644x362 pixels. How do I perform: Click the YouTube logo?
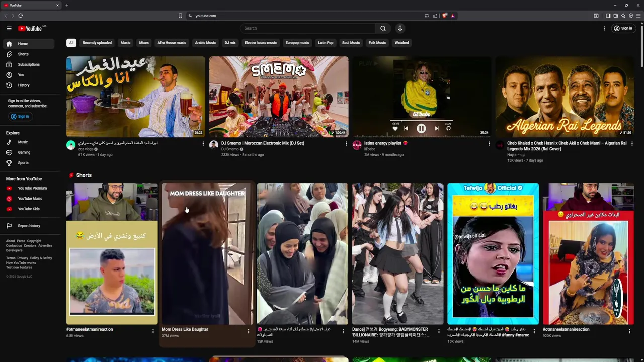[31, 28]
